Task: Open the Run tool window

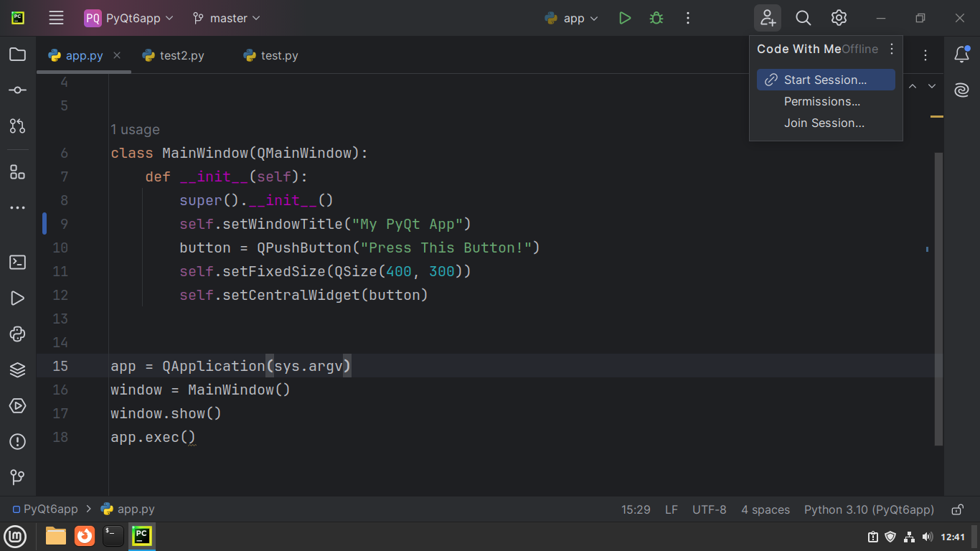Action: [18, 298]
